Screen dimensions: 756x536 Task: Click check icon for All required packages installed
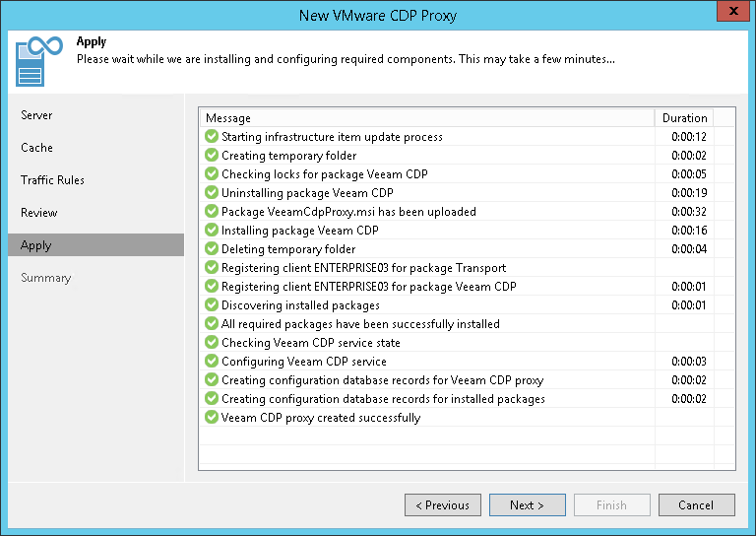click(212, 324)
